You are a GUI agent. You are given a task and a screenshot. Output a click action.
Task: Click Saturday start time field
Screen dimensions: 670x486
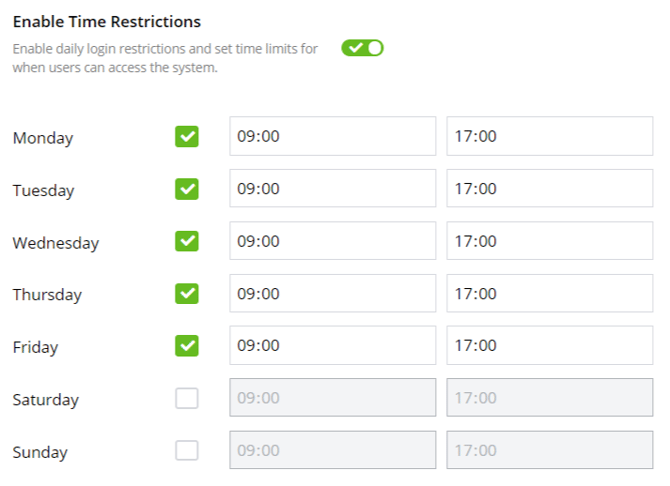332,398
